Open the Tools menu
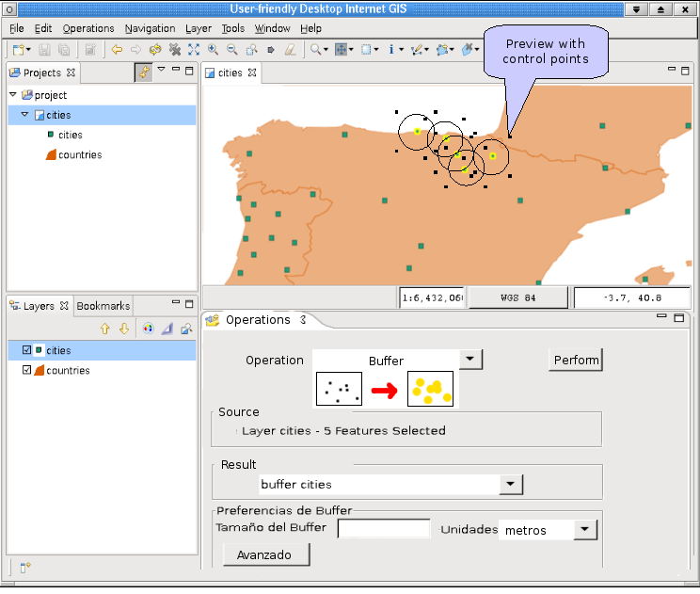This screenshot has width=700, height=594. click(233, 28)
